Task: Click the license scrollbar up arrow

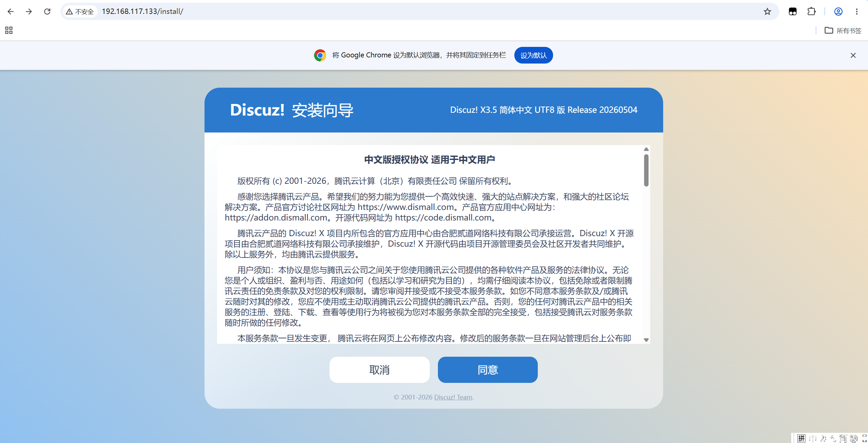Action: [x=646, y=149]
